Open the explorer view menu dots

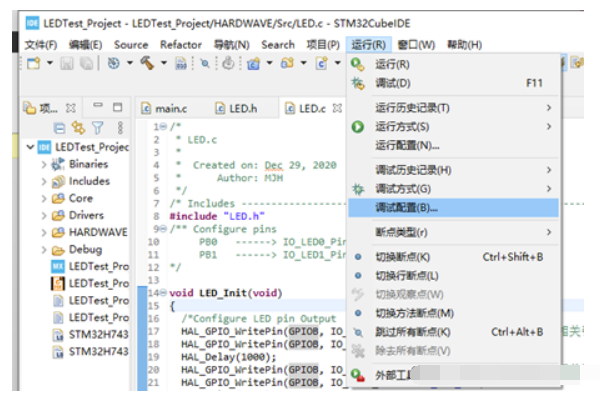click(x=120, y=128)
